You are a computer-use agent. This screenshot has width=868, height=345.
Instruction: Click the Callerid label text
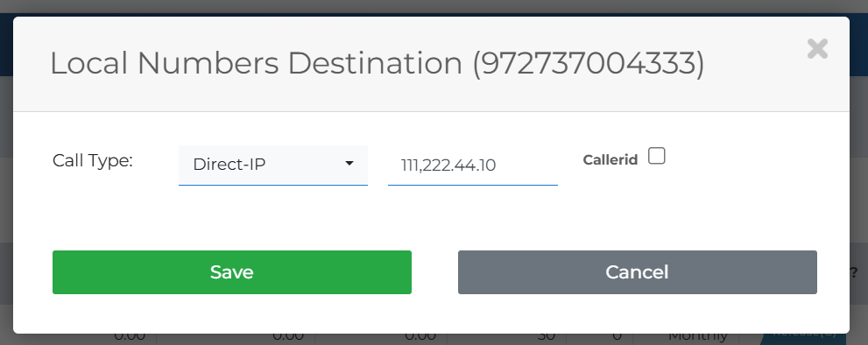click(x=610, y=160)
